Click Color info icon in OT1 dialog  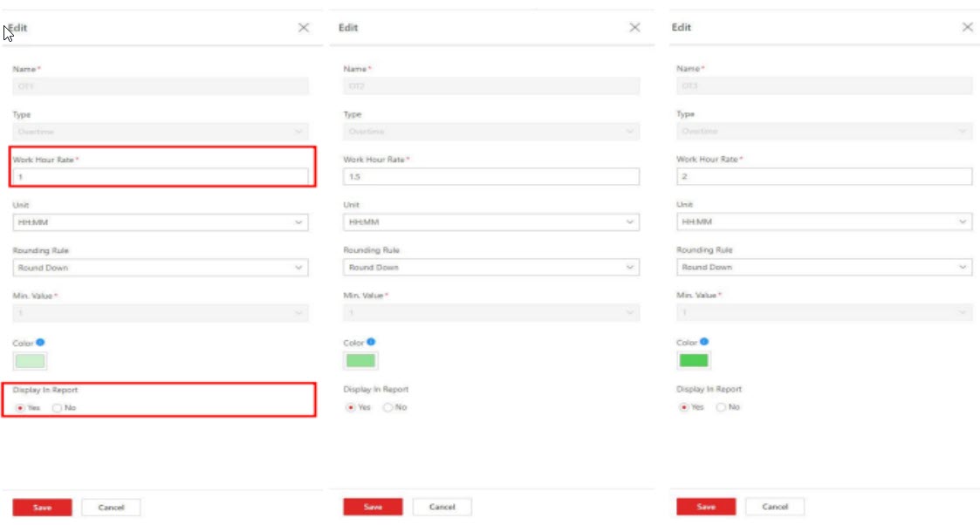pyautogui.click(x=40, y=342)
